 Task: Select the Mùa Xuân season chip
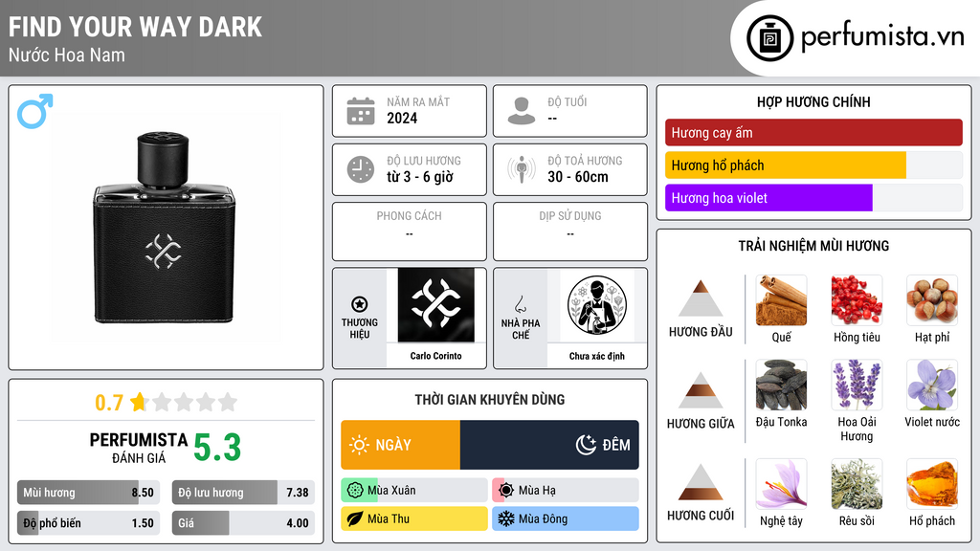[x=414, y=491]
